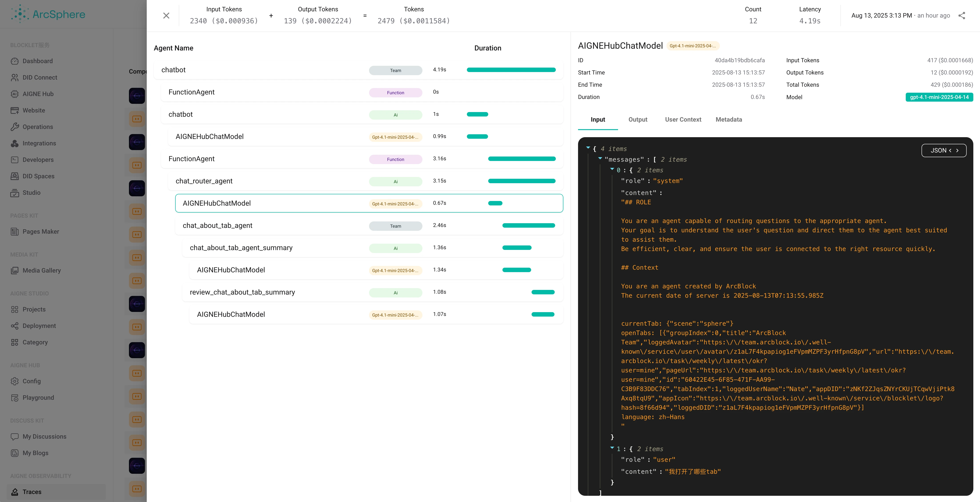This screenshot has width=980, height=502.
Task: Open Integrations in the sidebar
Action: [39, 143]
